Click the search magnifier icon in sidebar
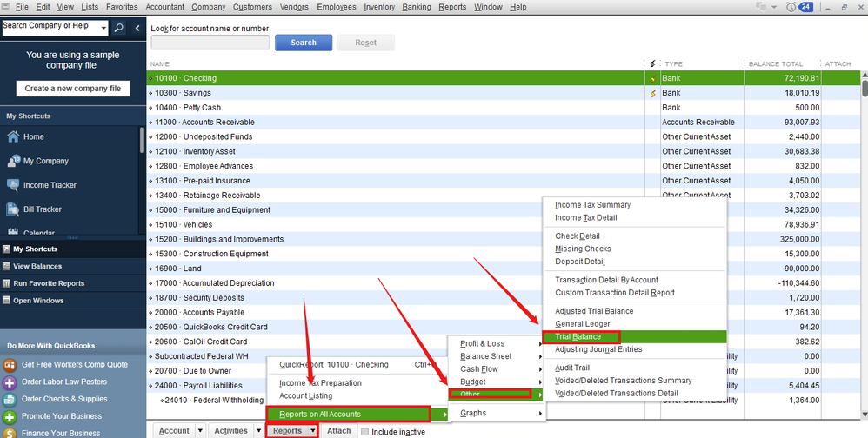868x438 pixels. click(x=119, y=28)
